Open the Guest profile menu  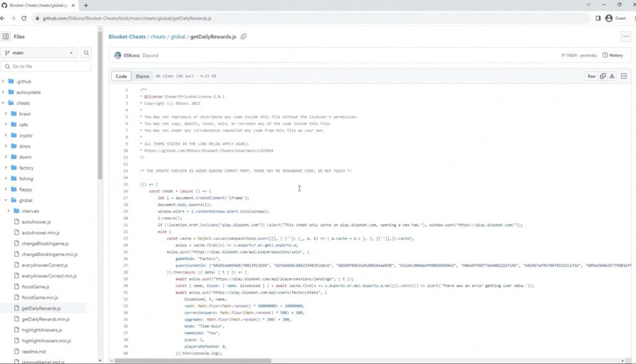point(616,18)
